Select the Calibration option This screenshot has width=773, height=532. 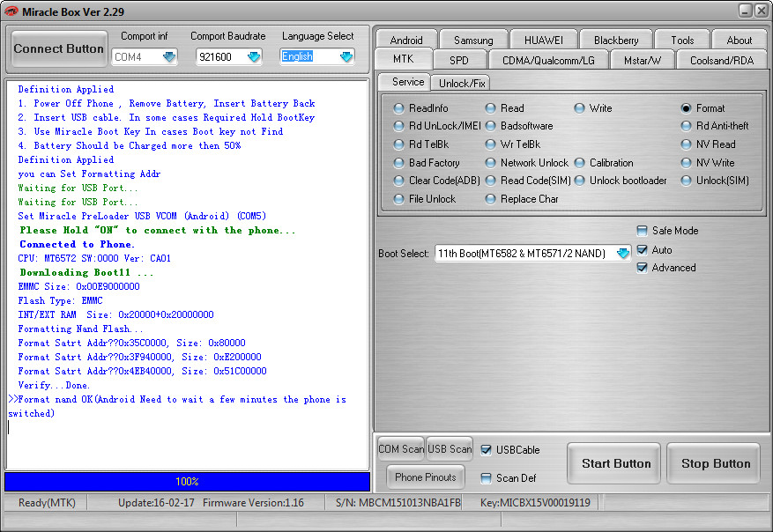pos(605,163)
